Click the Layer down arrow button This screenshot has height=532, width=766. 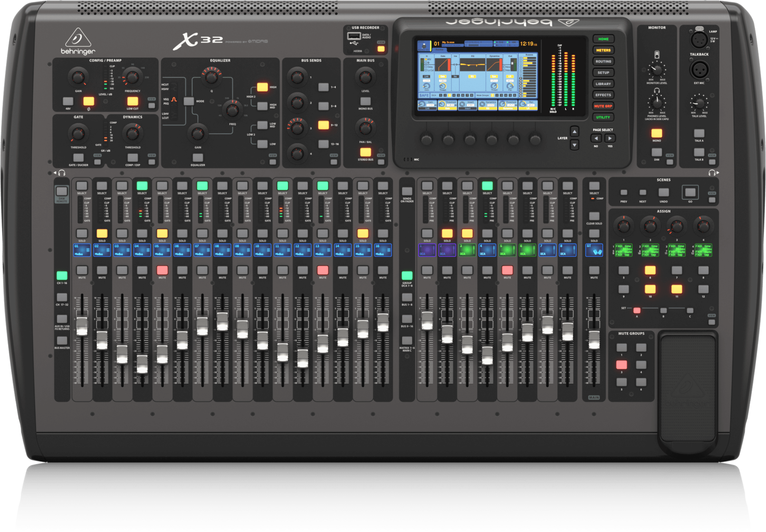tap(574, 145)
